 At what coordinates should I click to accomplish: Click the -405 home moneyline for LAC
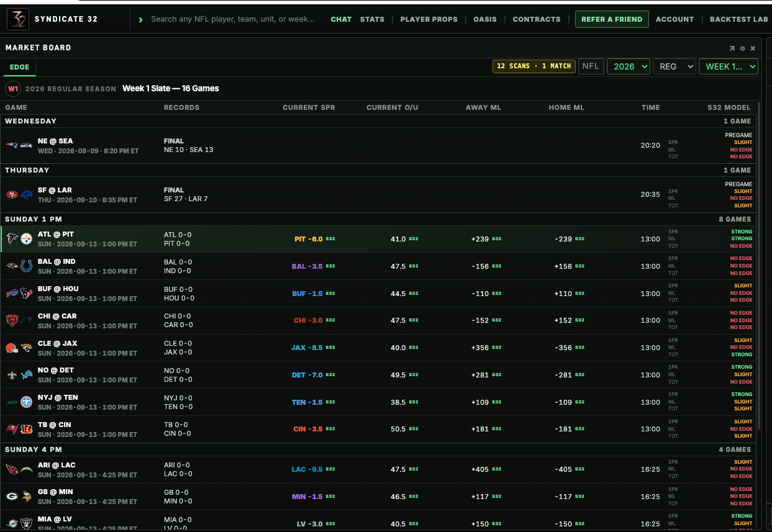tap(563, 469)
